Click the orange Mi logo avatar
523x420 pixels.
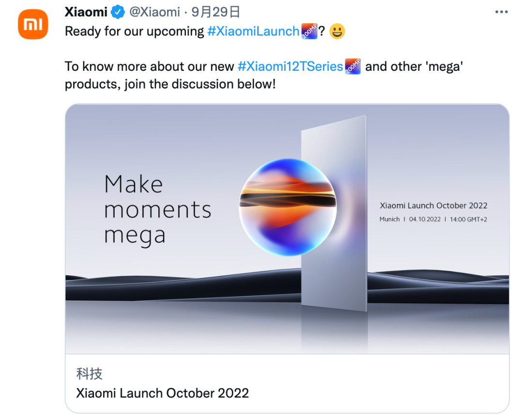pos(33,23)
